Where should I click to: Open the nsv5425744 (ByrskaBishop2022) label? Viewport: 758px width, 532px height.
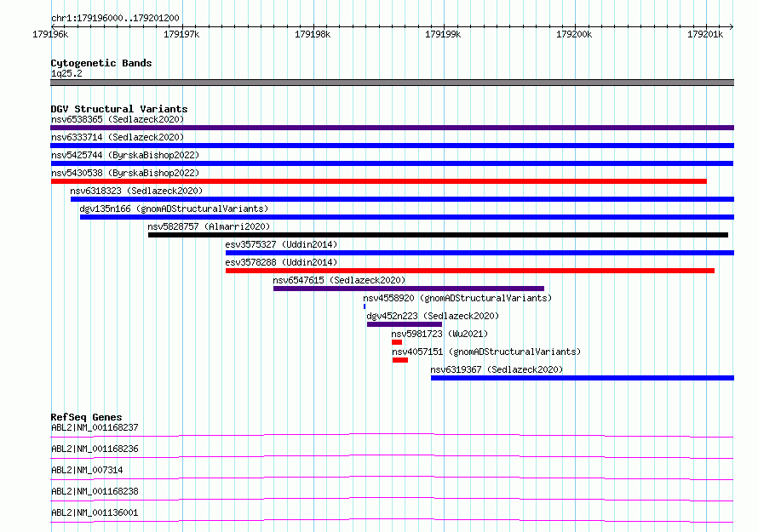125,155
